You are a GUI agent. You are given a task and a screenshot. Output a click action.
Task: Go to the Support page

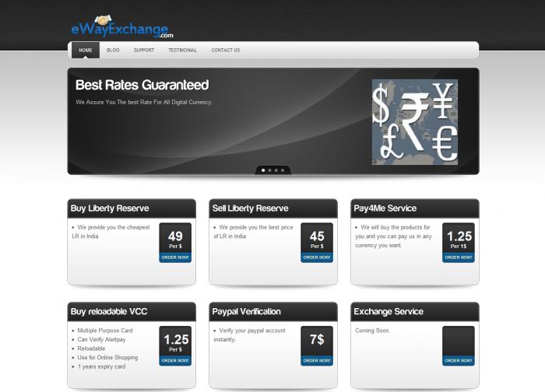(x=144, y=51)
